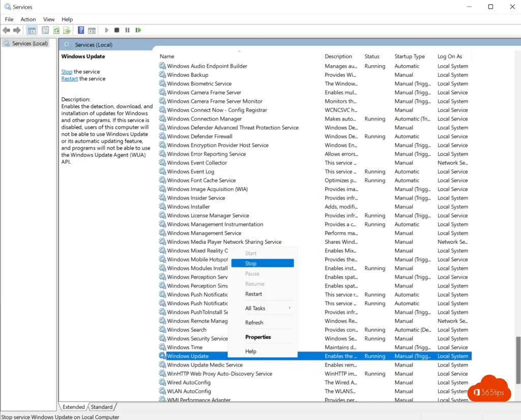
Task: Click the Restart the service link
Action: click(x=69, y=78)
